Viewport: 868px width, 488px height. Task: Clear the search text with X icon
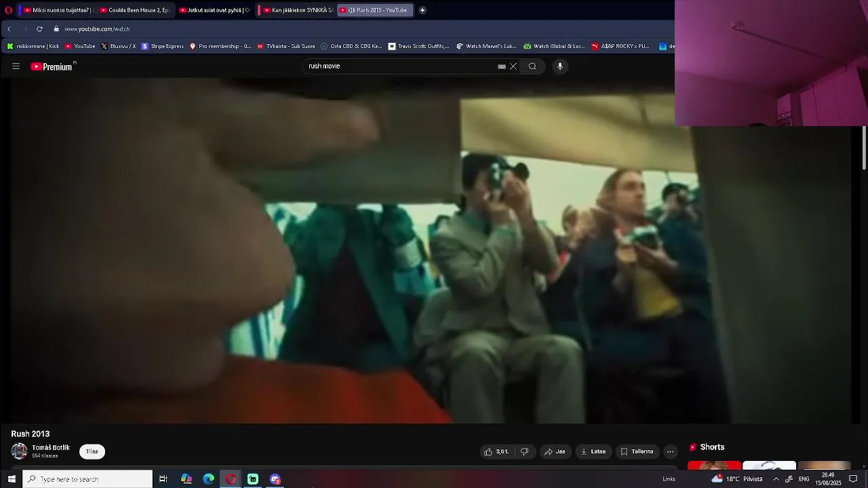[513, 66]
